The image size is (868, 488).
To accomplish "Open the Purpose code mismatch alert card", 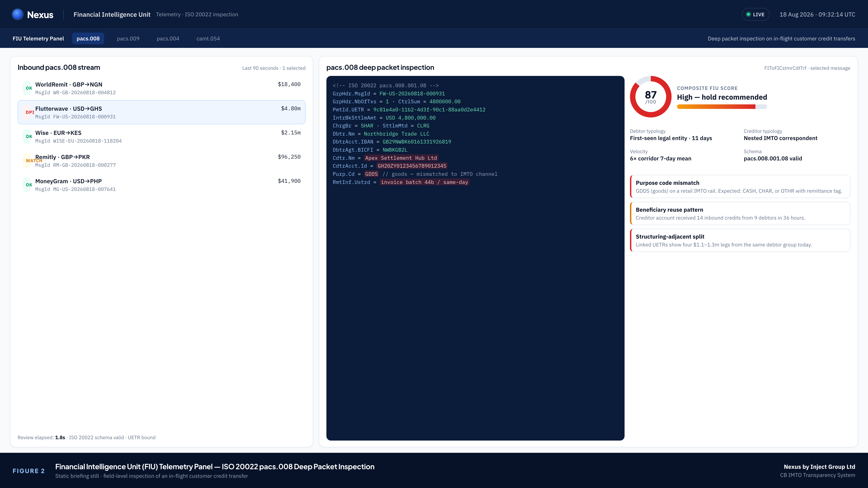I will click(x=740, y=187).
